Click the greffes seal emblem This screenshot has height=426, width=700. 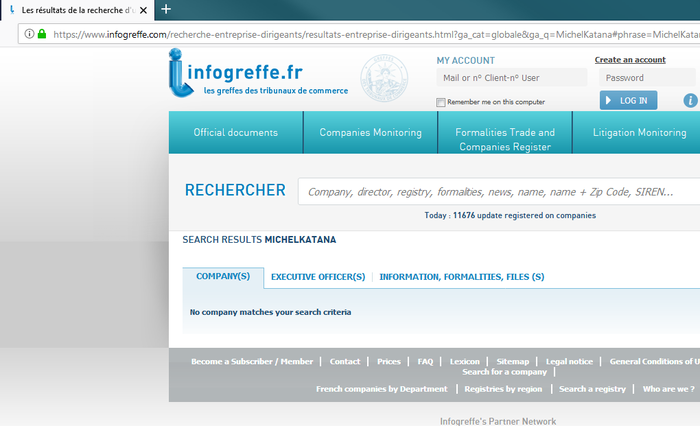pos(384,78)
